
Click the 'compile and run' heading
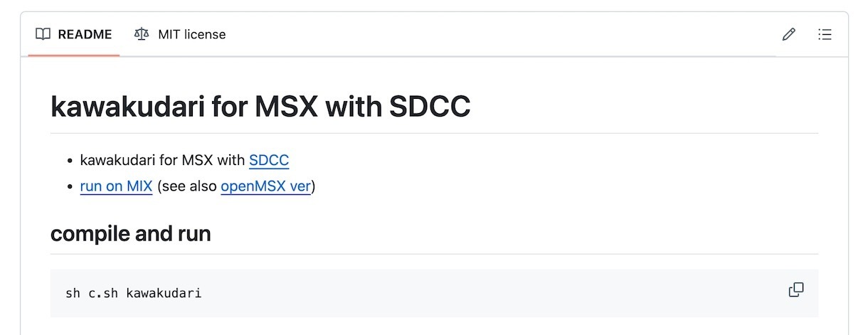click(130, 233)
